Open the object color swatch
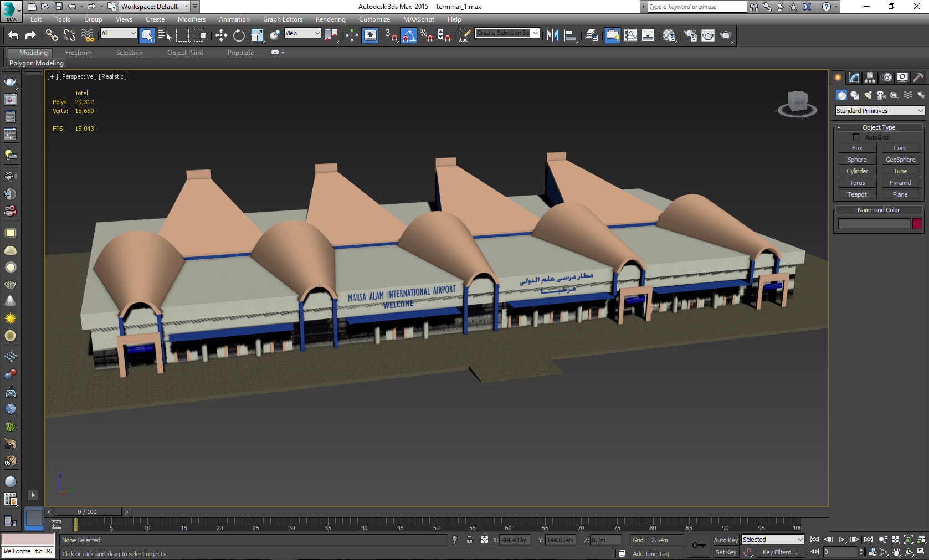This screenshot has width=929, height=560. [x=917, y=224]
